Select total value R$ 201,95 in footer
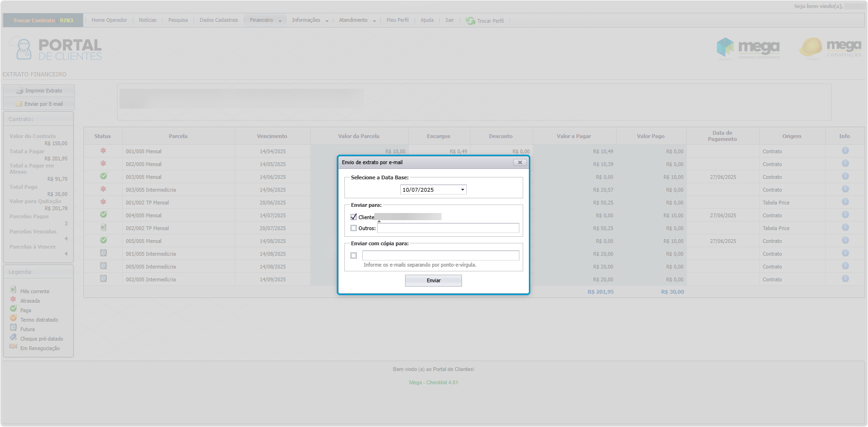The width and height of the screenshot is (868, 427). coord(600,292)
